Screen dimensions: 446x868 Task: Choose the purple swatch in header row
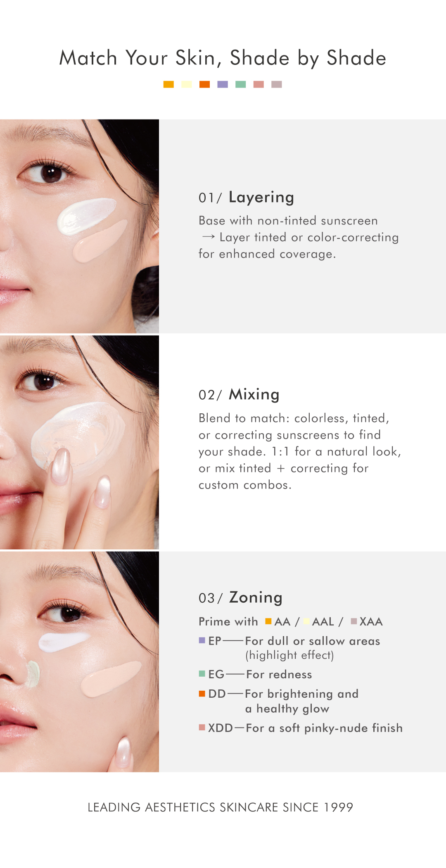223,84
